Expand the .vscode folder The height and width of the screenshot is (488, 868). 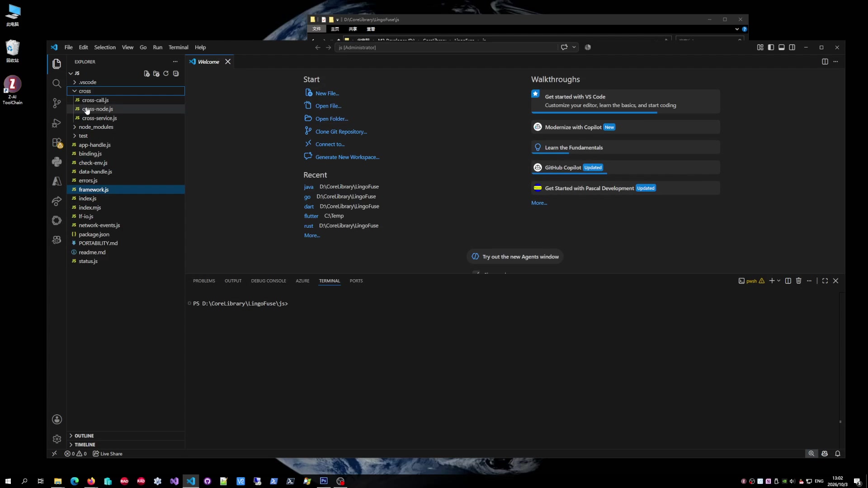tap(126, 82)
